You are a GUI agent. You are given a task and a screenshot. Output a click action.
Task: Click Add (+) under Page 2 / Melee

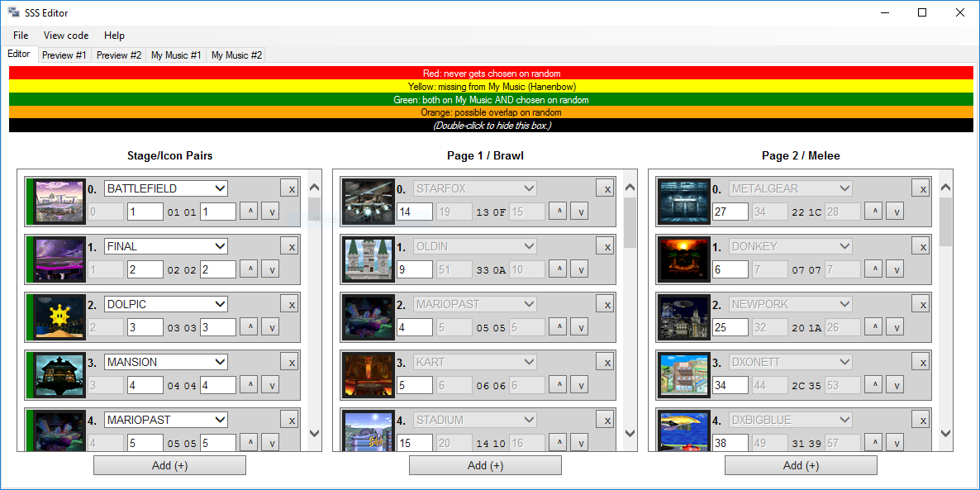[x=801, y=465]
